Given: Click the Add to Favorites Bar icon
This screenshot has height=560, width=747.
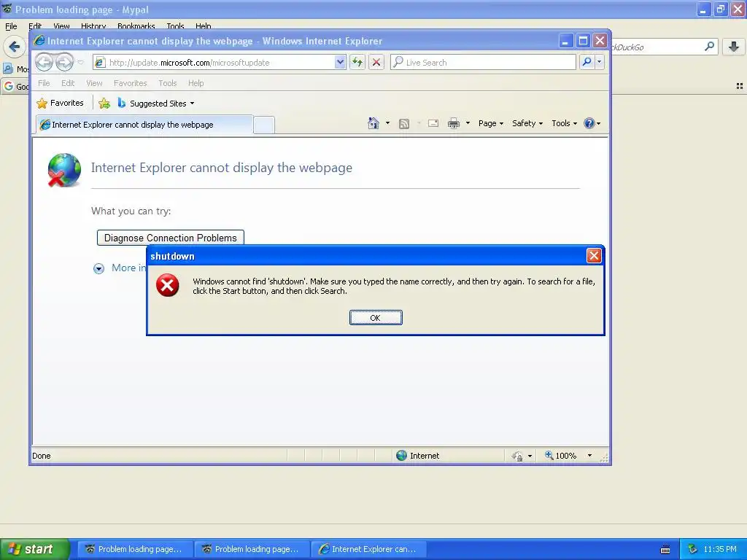Looking at the screenshot, I should tap(104, 103).
